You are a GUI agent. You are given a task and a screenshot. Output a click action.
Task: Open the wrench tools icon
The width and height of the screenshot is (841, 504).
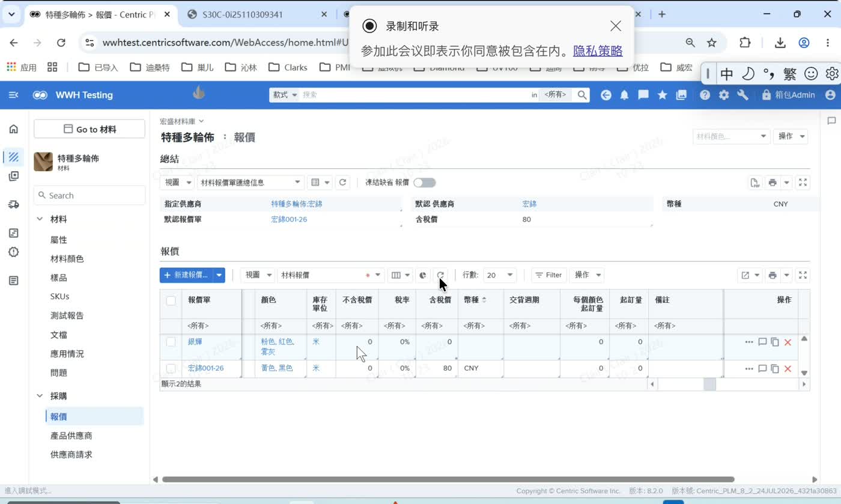click(742, 95)
